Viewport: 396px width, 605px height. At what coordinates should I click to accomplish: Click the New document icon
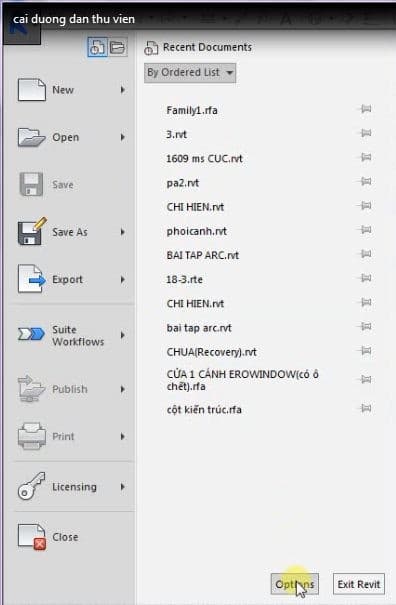pyautogui.click(x=32, y=90)
